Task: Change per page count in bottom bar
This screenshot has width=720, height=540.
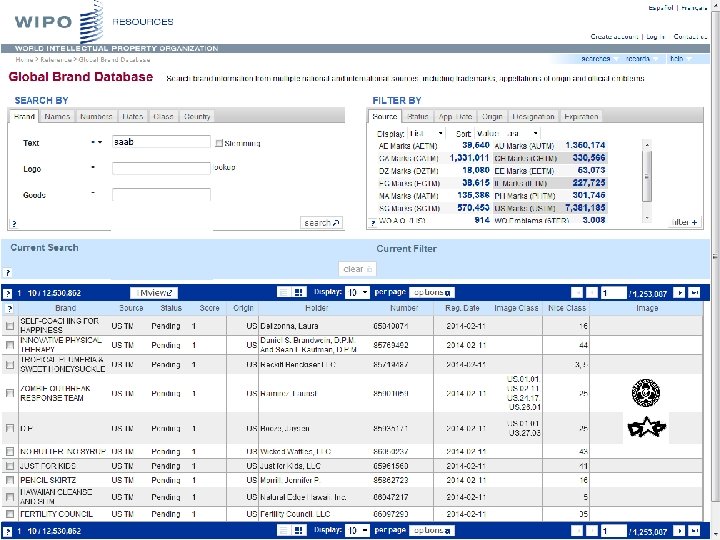Action: pos(357,530)
